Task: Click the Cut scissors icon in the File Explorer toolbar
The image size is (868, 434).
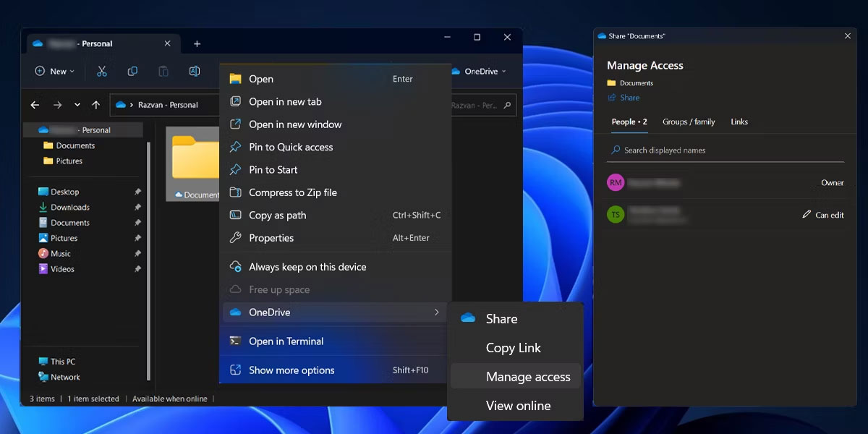Action: pos(101,71)
